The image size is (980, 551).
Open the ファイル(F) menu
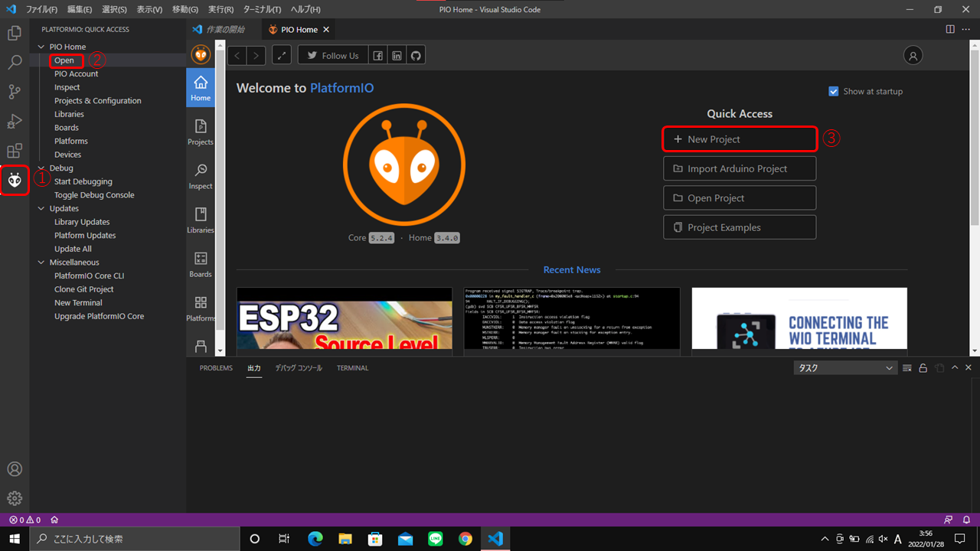(41, 9)
